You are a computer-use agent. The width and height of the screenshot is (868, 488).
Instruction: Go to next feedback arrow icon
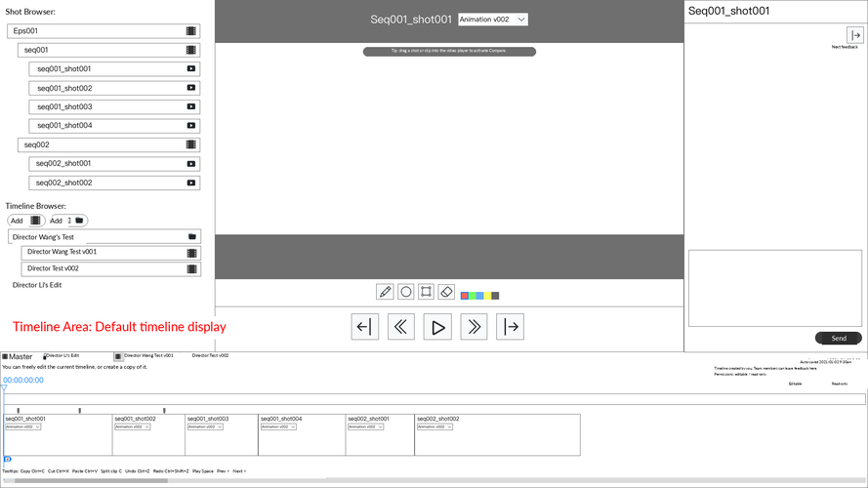(x=855, y=35)
